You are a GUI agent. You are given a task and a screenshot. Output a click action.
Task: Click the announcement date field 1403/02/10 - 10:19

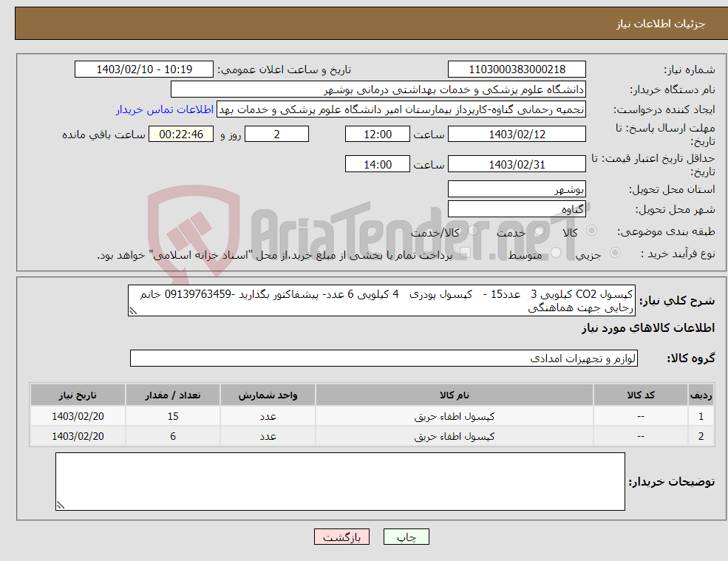144,69
